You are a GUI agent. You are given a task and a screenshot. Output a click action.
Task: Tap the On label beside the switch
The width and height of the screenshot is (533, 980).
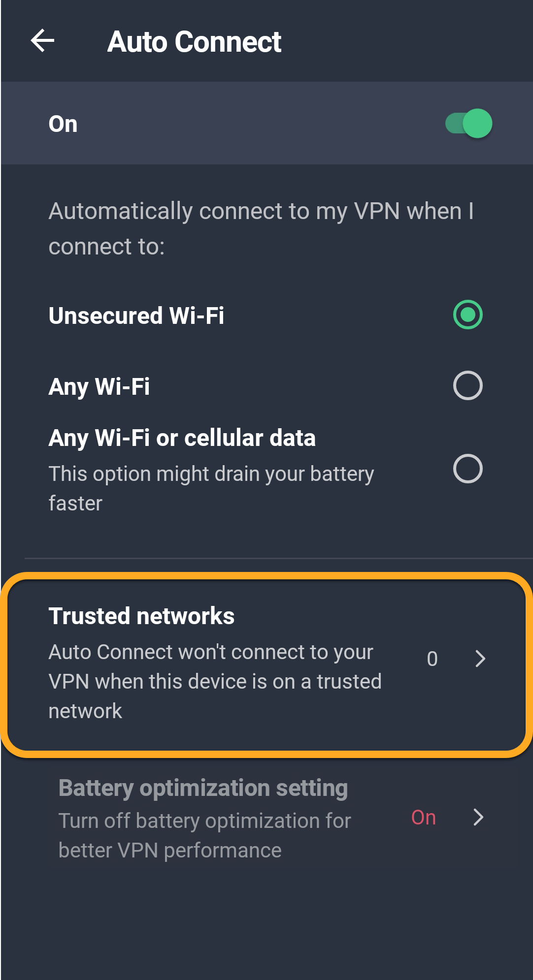63,124
